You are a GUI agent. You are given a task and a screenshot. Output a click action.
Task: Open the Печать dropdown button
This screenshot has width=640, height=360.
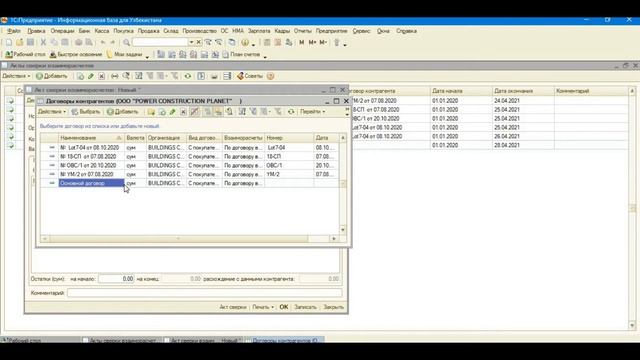[x=263, y=307]
